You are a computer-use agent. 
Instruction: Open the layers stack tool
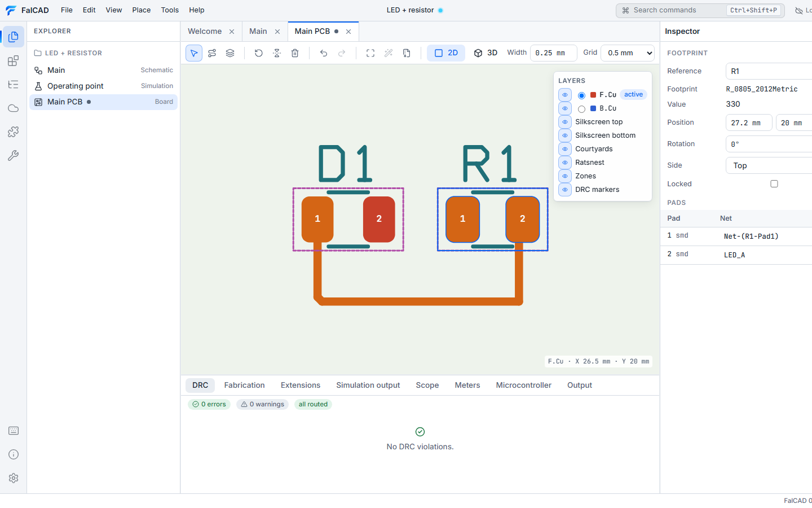click(x=230, y=53)
